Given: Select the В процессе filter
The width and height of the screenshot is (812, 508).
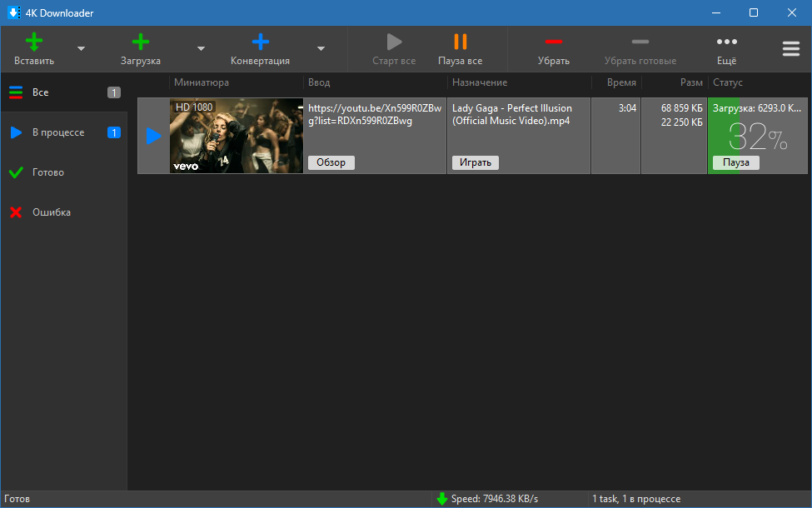Looking at the screenshot, I should (63, 132).
